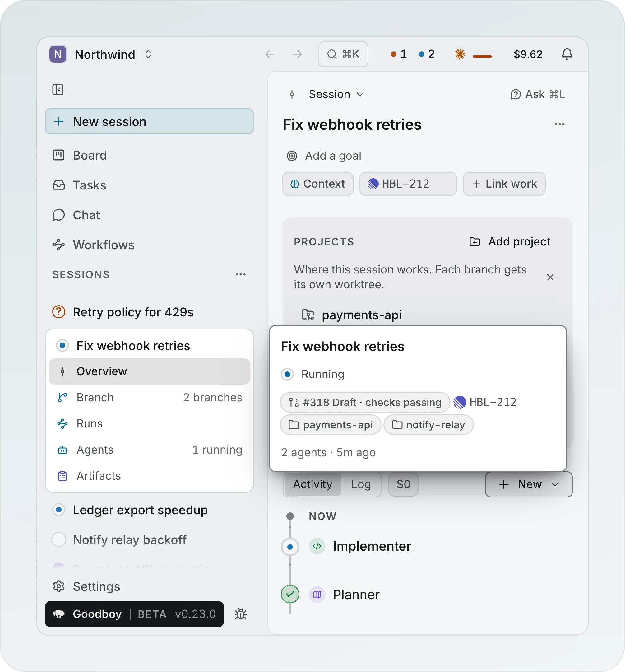Click the orange usage progress bar
625x672 pixels.
coord(483,56)
